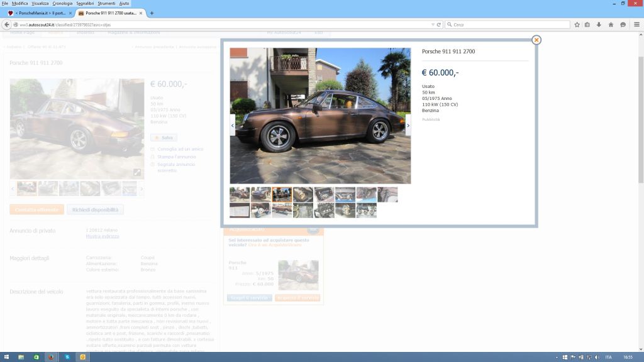Switch to the PorscheMania.it tab
The height and width of the screenshot is (362, 644).
point(40,13)
